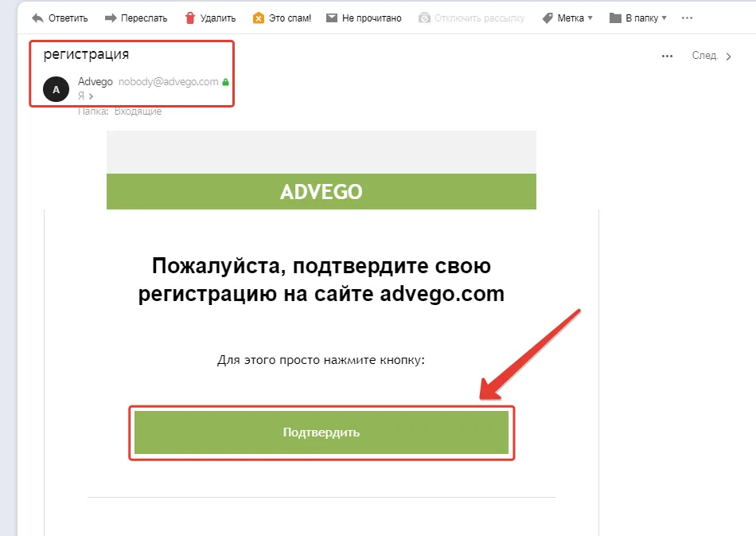Select the red trash icon to delete the email
The image size is (756, 536).
(x=191, y=17)
